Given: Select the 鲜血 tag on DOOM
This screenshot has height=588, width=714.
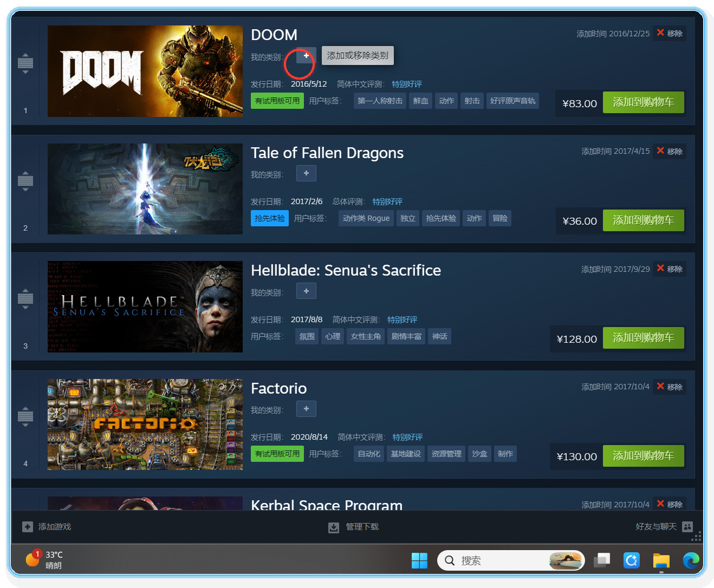Looking at the screenshot, I should 420,101.
